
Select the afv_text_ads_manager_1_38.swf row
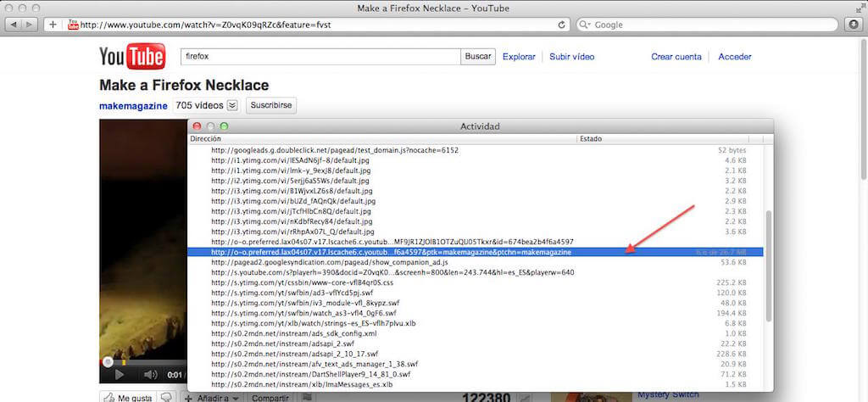tap(476, 364)
